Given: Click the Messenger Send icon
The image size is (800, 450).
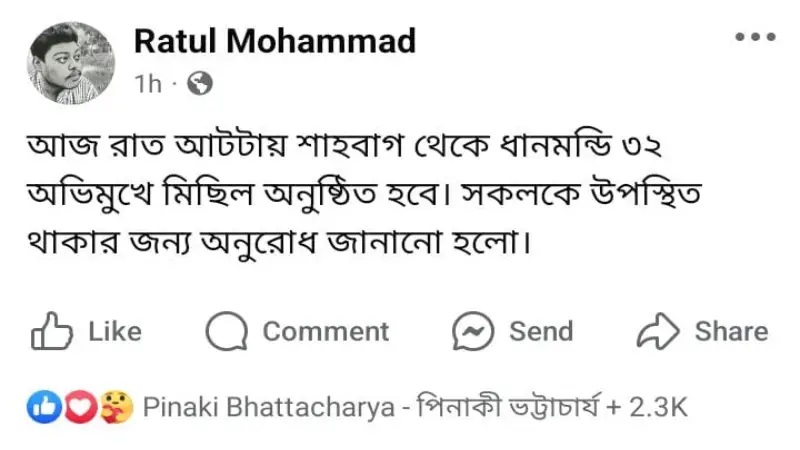Looking at the screenshot, I should pyautogui.click(x=473, y=331).
